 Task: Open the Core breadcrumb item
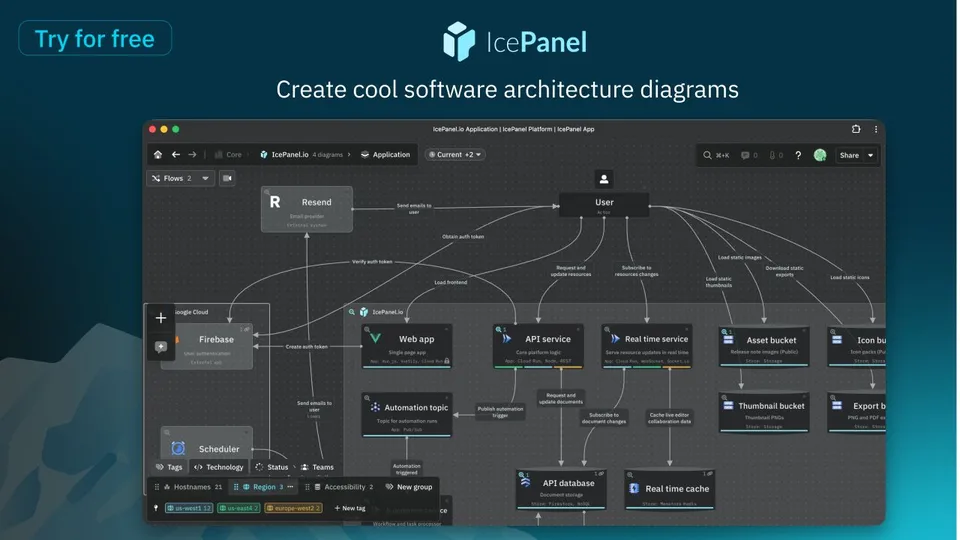(228, 155)
